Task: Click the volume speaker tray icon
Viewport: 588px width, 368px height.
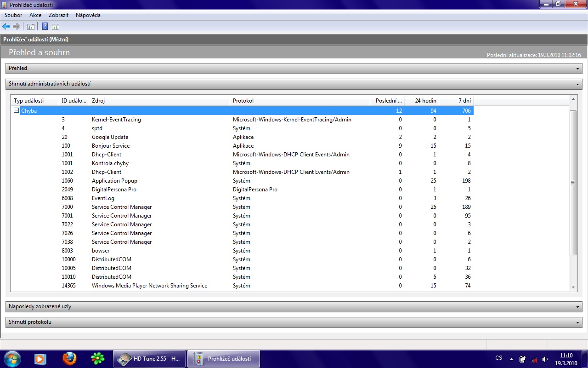Action: click(545, 359)
